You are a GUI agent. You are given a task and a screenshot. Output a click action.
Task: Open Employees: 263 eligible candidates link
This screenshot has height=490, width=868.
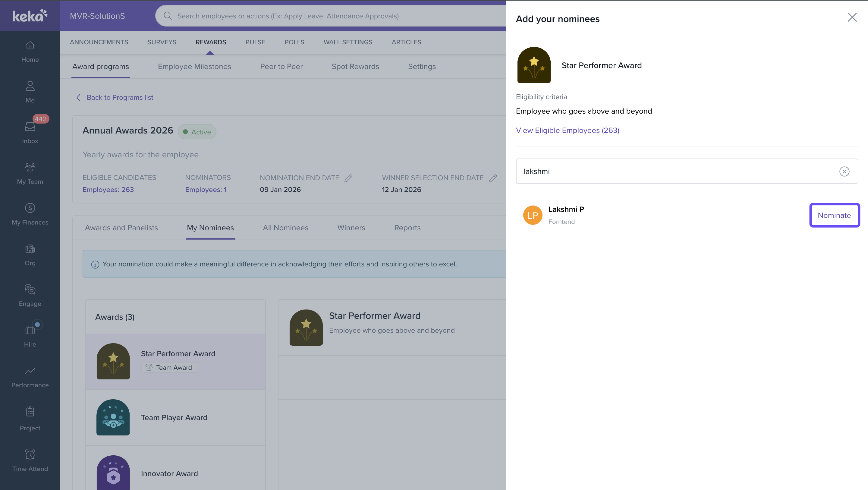(108, 189)
